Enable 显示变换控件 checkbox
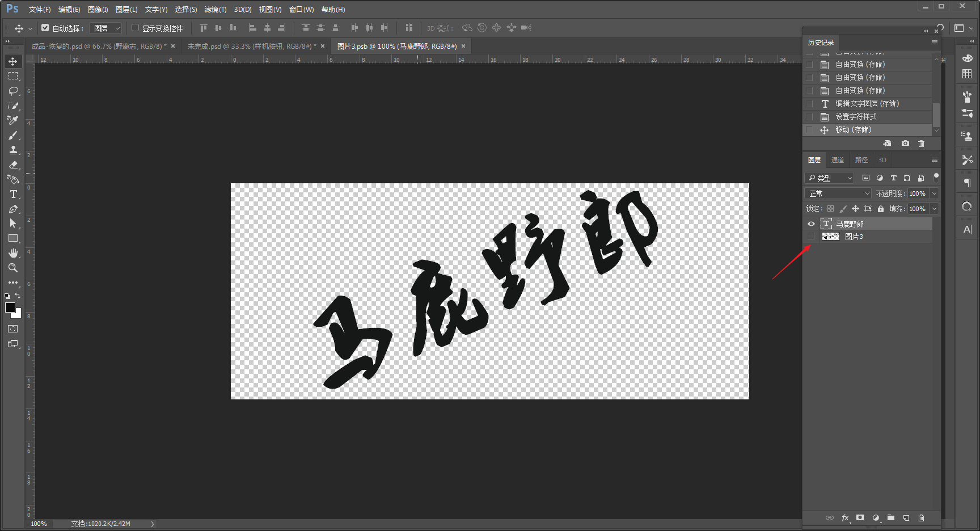Image resolution: width=980 pixels, height=531 pixels. coord(135,27)
